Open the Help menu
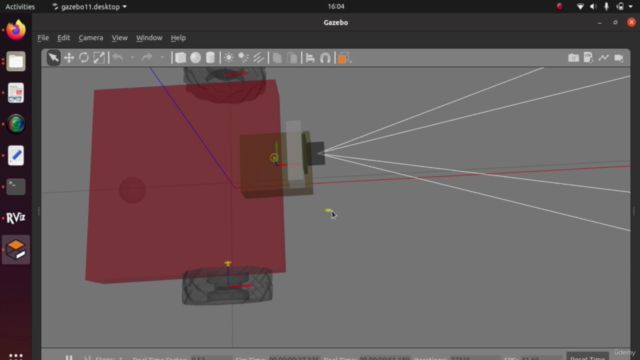Screen dimensions: 640x360 [x=178, y=38]
